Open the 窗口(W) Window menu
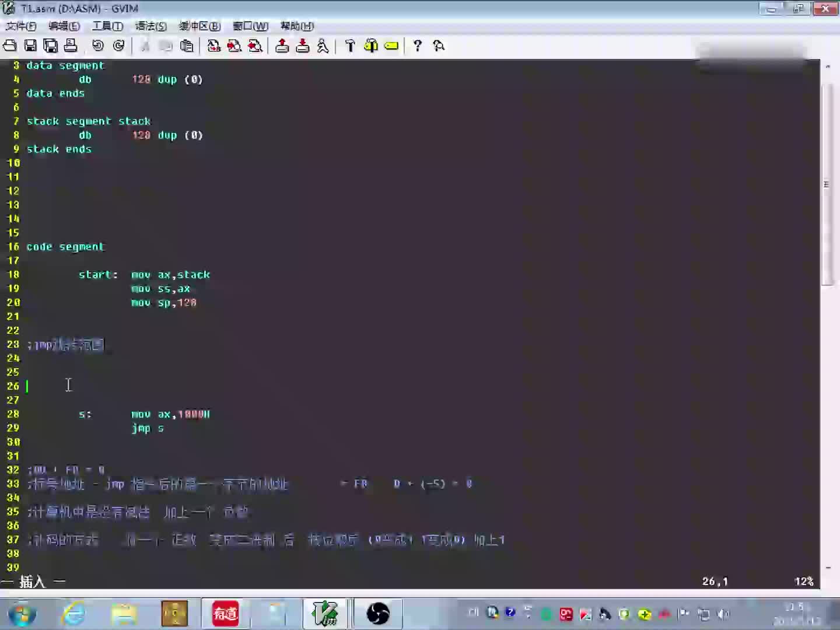Image resolution: width=840 pixels, height=630 pixels. (x=250, y=26)
